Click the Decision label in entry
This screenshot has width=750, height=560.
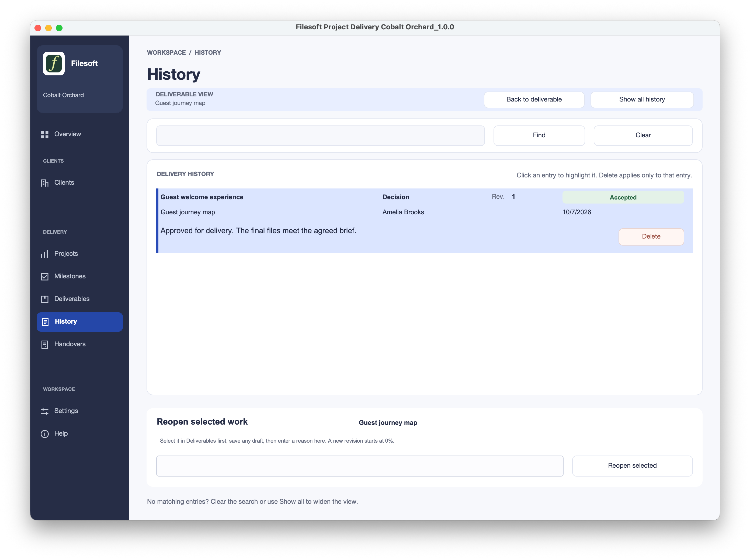pos(396,197)
